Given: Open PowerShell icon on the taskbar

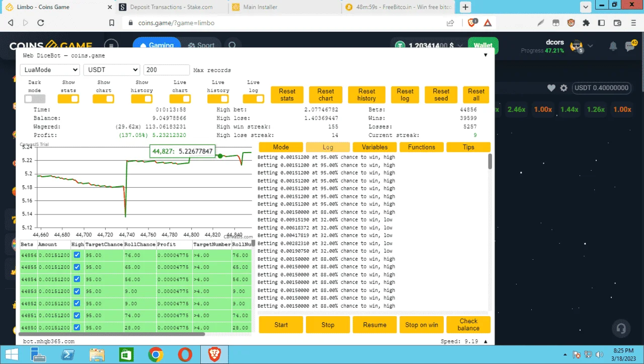Looking at the screenshot, I should (x=68, y=355).
